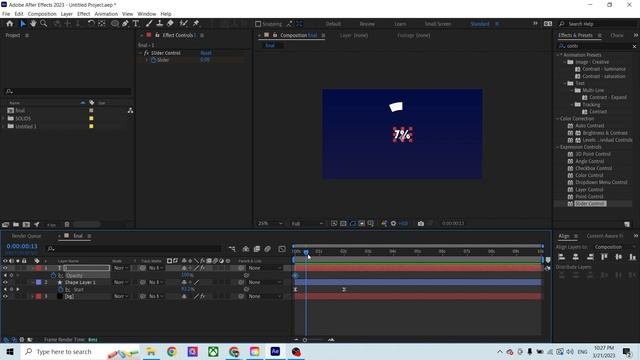This screenshot has width=640, height=360.
Task: Pick the Brush tool
Action: [x=149, y=24]
